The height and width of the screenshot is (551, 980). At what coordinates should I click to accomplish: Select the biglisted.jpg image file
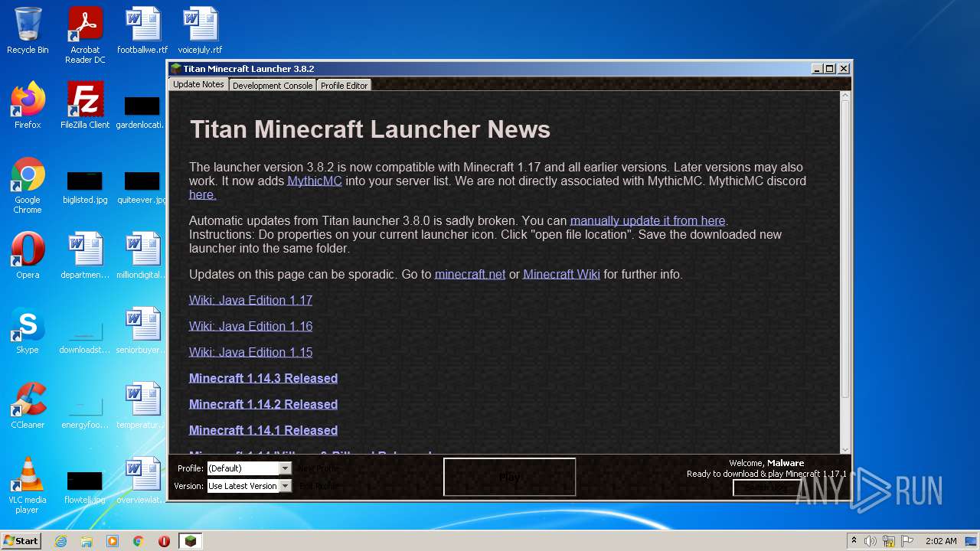(85, 187)
